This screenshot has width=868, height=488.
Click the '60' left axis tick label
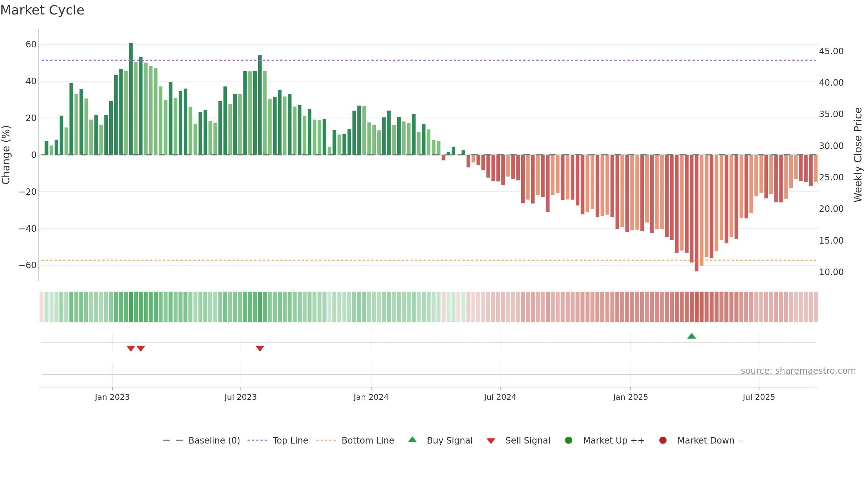click(31, 44)
